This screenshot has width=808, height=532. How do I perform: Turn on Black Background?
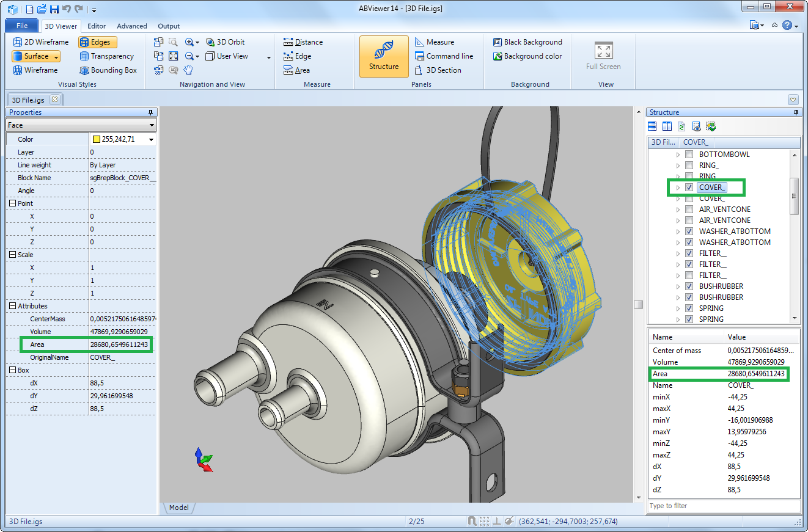(527, 42)
